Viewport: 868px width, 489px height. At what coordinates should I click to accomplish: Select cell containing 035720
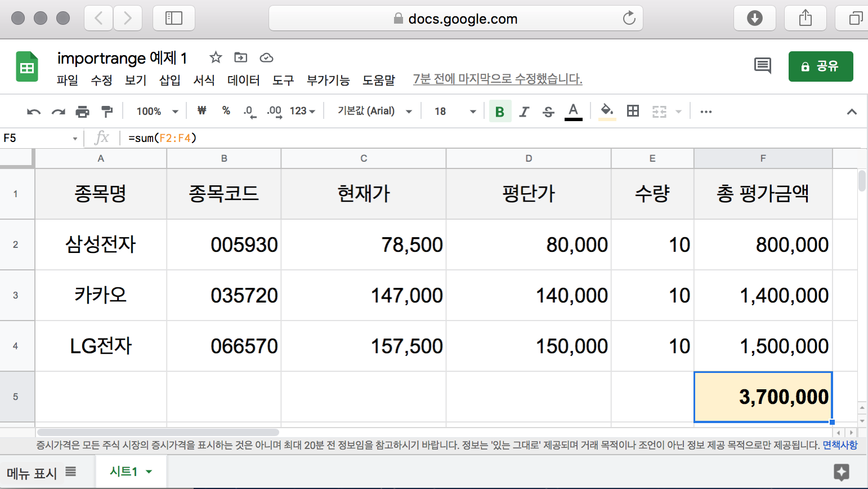click(224, 295)
